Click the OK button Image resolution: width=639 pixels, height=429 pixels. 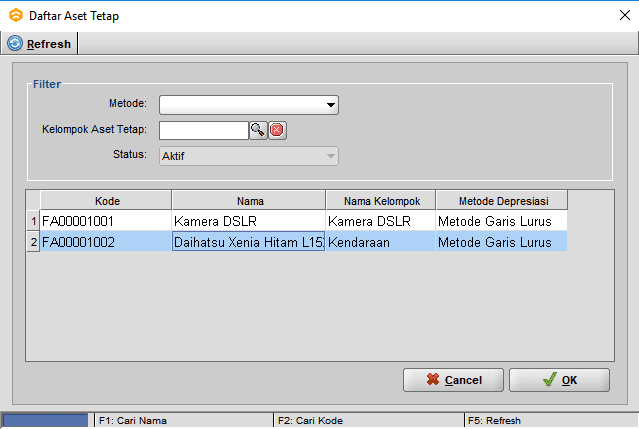coord(560,380)
